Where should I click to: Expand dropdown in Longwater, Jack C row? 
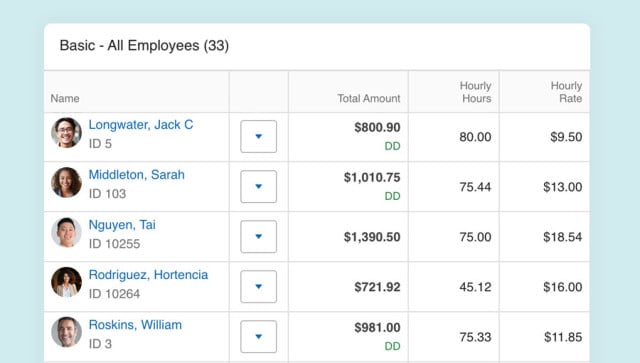pos(258,136)
